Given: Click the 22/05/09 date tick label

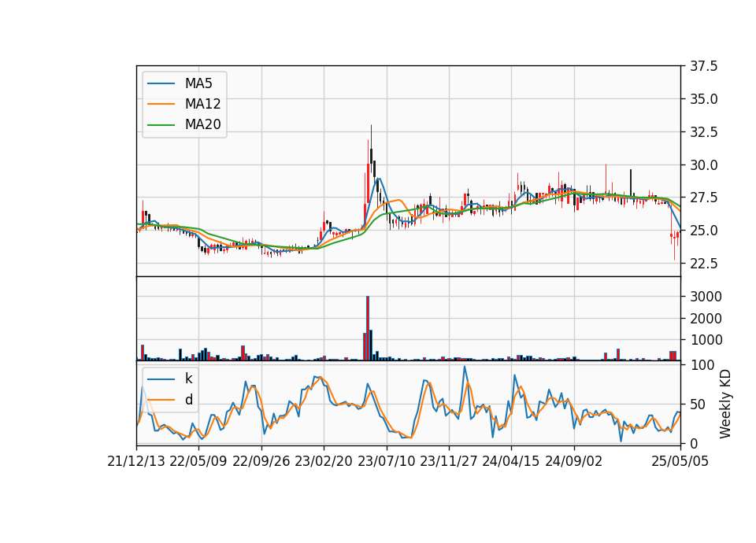Looking at the screenshot, I should (x=198, y=461).
